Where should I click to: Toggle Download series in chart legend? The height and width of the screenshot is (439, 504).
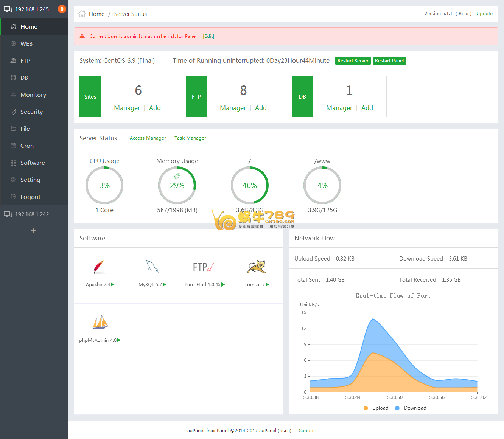click(x=411, y=408)
